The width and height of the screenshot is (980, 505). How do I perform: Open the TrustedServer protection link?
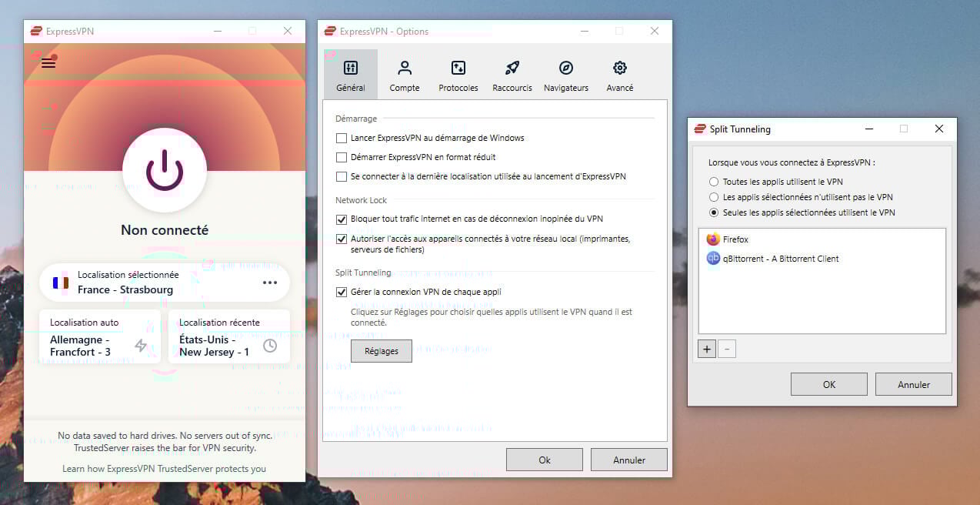click(x=164, y=468)
